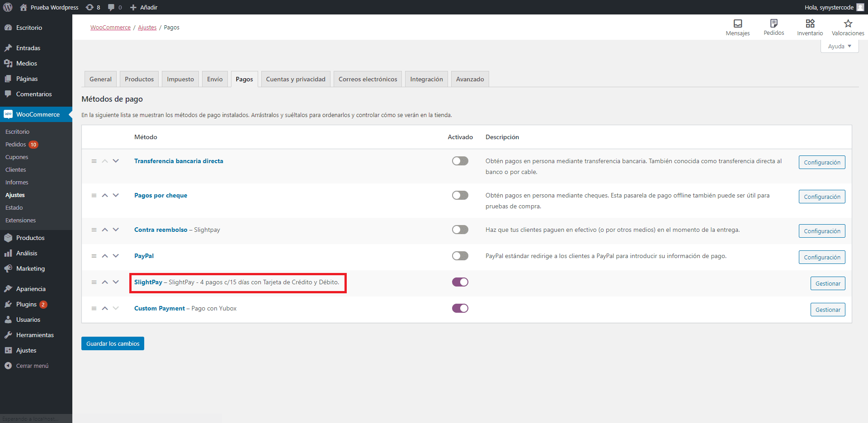Enable the PayPal payment toggle
868x423 pixels.
[460, 256]
